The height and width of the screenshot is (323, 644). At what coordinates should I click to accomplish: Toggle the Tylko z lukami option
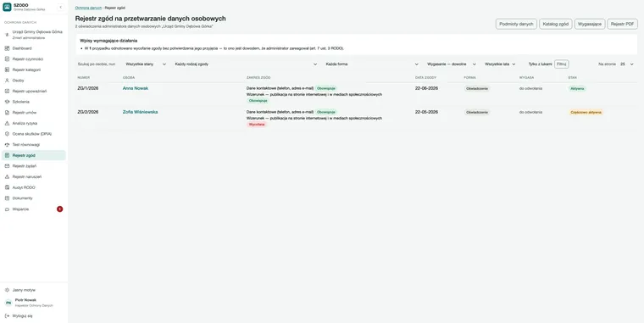pyautogui.click(x=540, y=64)
